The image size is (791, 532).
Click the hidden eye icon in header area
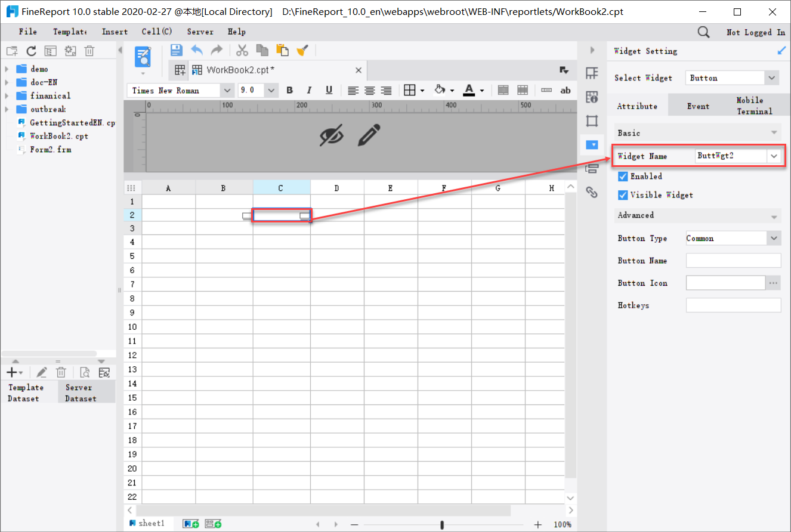[x=332, y=135]
